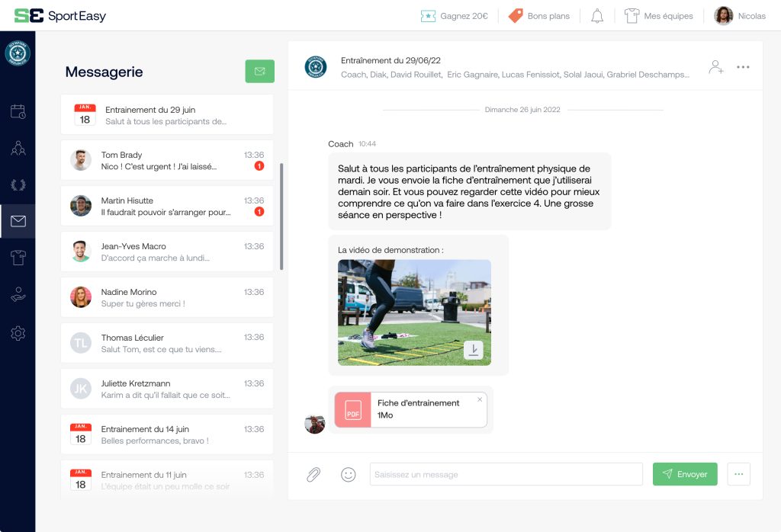The width and height of the screenshot is (781, 532).
Task: Open the calendar section in sidebar
Action: click(x=18, y=111)
